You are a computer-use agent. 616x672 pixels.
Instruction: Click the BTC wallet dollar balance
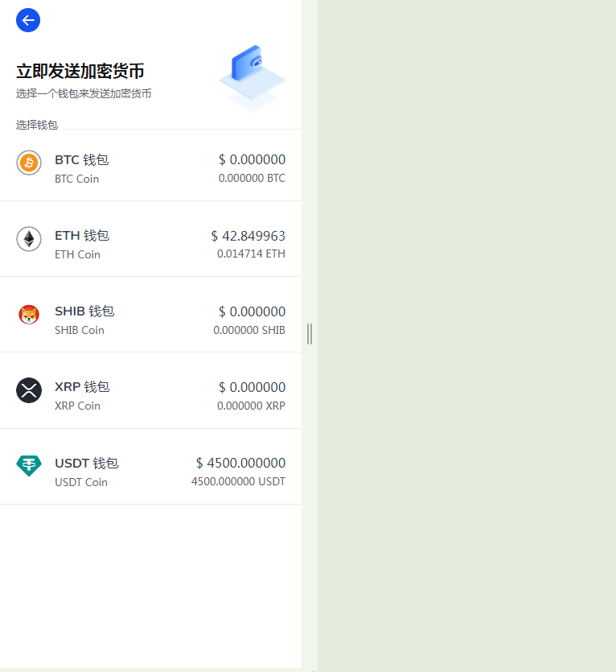click(253, 159)
